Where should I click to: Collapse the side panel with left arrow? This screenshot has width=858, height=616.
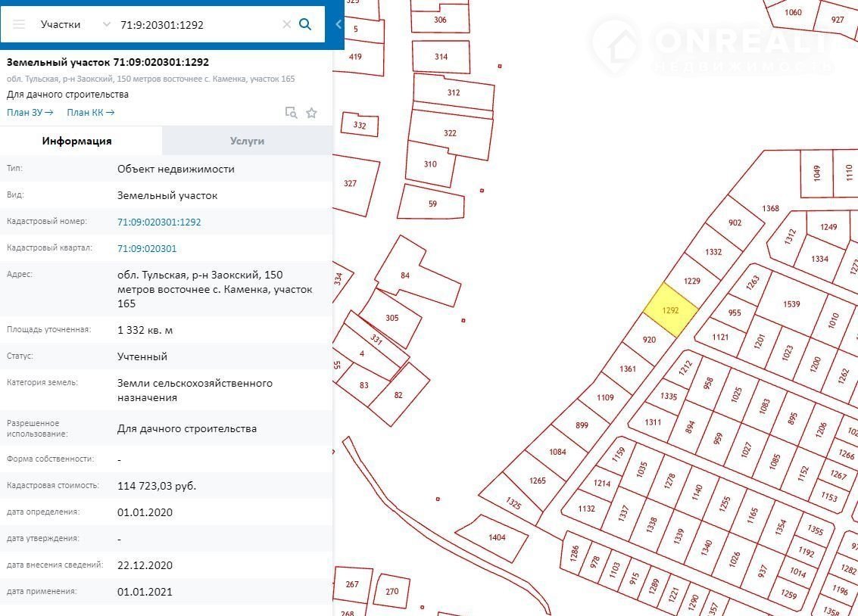pyautogui.click(x=339, y=24)
